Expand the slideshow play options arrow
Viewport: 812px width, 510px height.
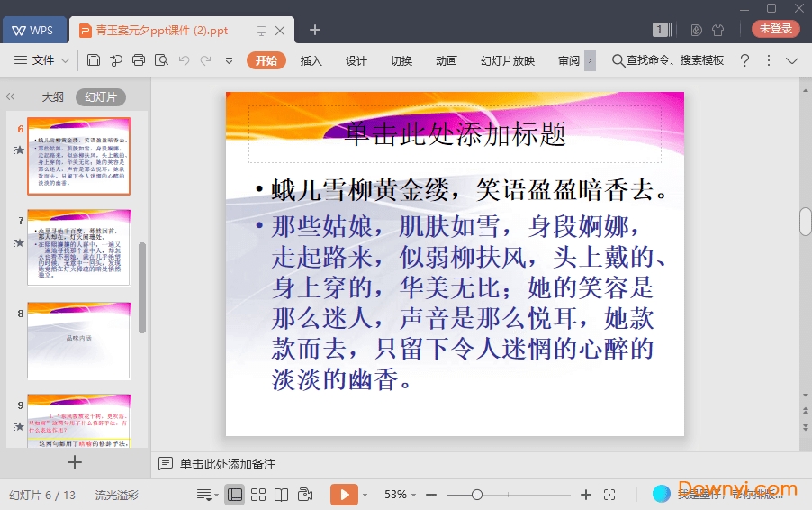(365, 495)
